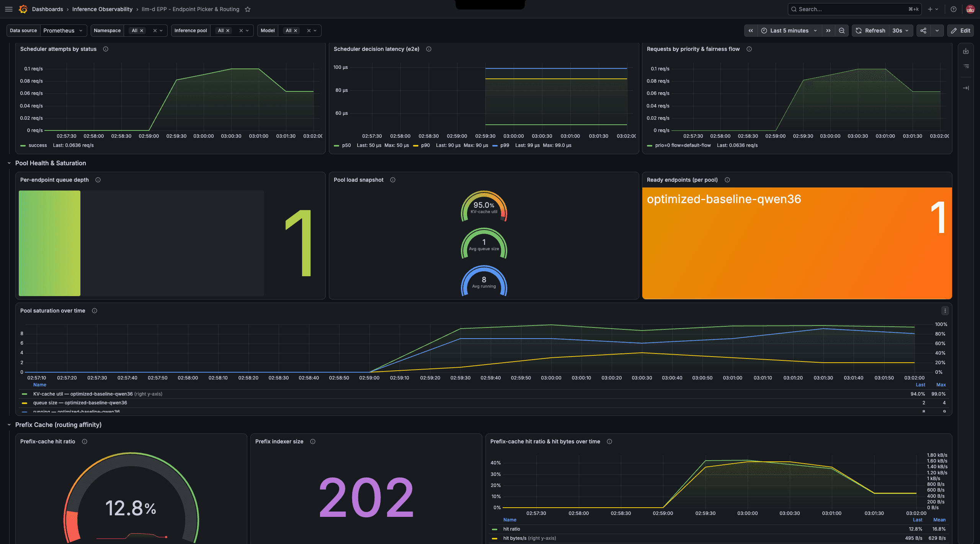
Task: Go to Dashboards breadcrumb
Action: (47, 9)
